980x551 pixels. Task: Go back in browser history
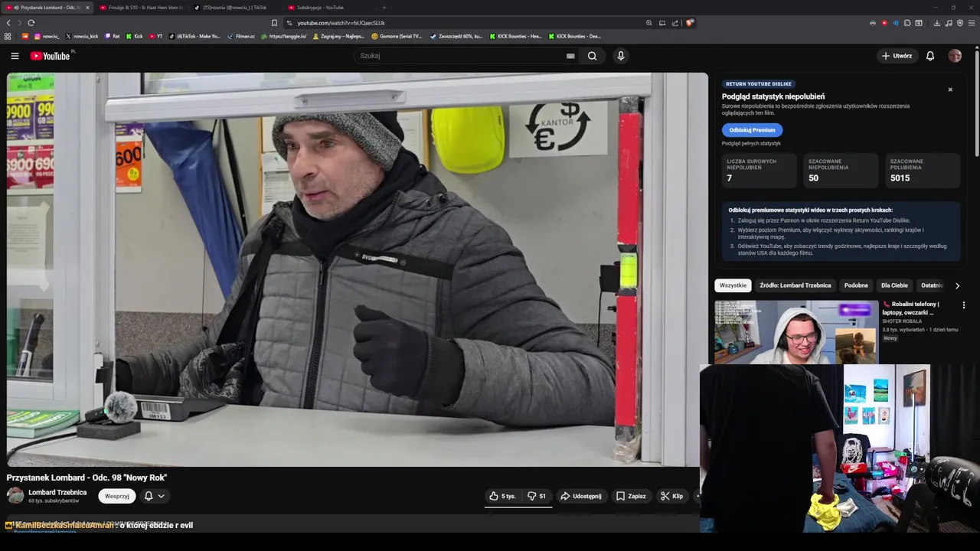(8, 23)
